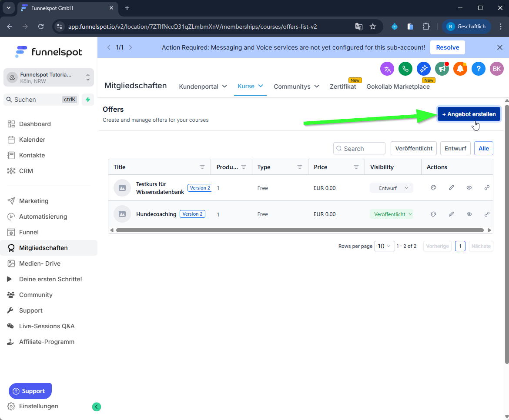Open the green phone dialer icon

coord(405,69)
